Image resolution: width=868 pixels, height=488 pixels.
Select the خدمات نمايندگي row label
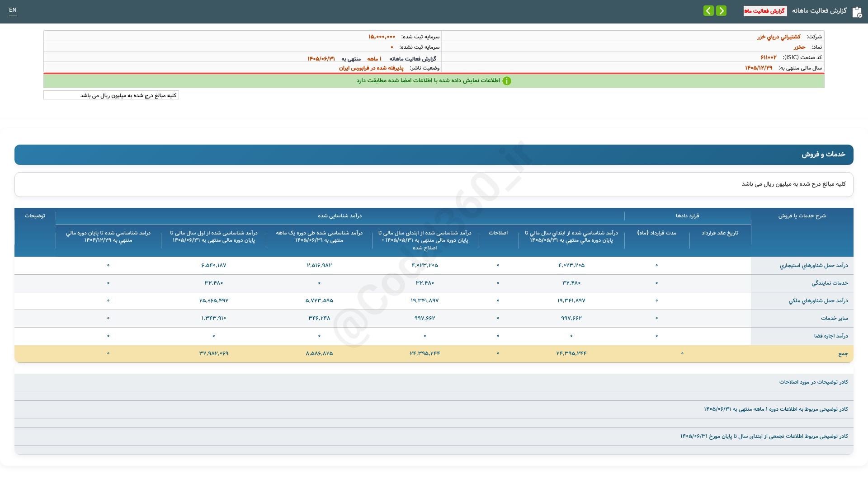point(830,283)
